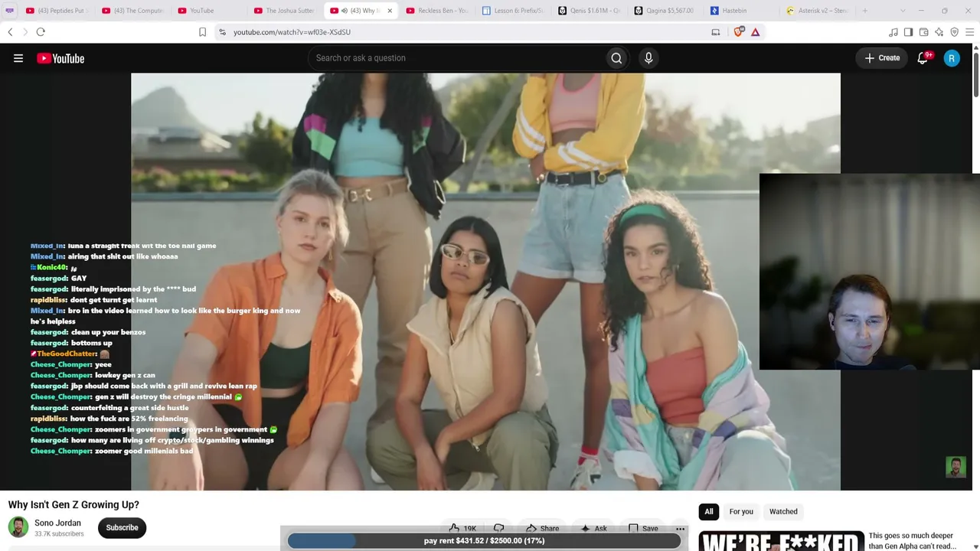Toggle the browser sidebar panel

click(x=908, y=32)
